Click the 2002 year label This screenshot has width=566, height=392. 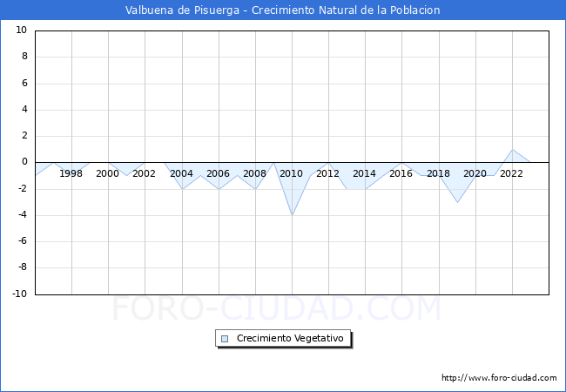click(x=145, y=173)
